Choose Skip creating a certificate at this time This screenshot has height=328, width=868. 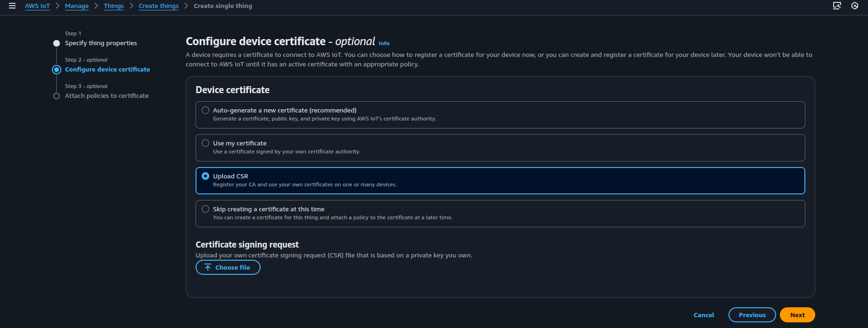[x=205, y=208]
